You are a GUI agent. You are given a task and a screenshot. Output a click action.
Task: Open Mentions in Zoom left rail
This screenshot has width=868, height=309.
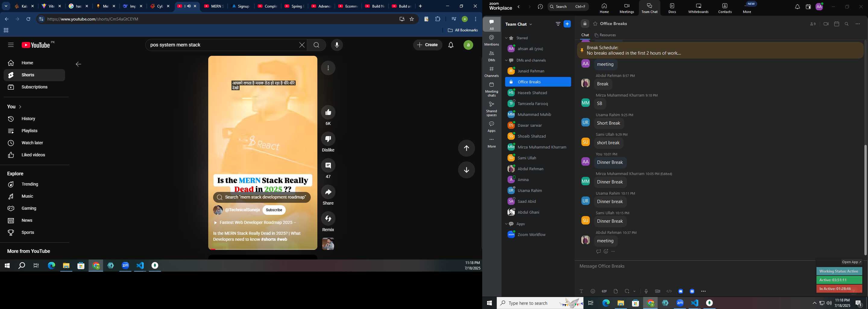(491, 40)
